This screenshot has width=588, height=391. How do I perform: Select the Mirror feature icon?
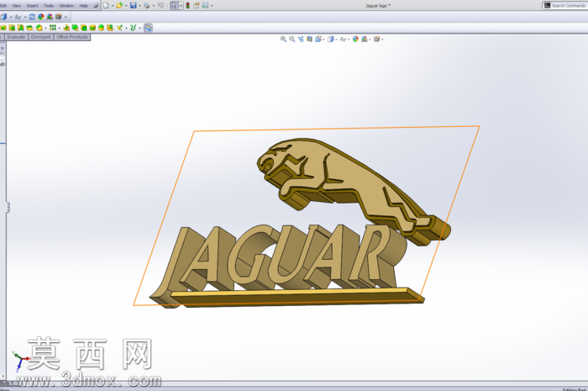[x=110, y=28]
